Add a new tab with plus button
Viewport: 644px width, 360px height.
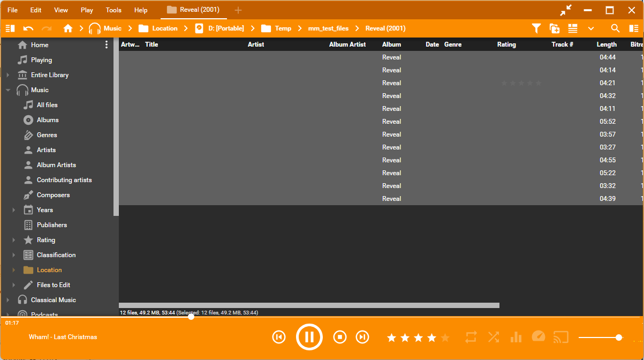238,10
